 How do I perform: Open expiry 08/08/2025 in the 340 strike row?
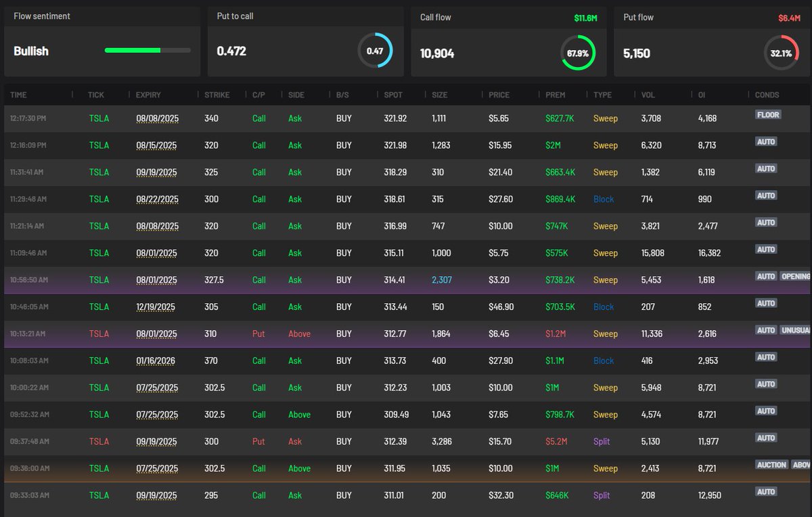[x=156, y=118]
